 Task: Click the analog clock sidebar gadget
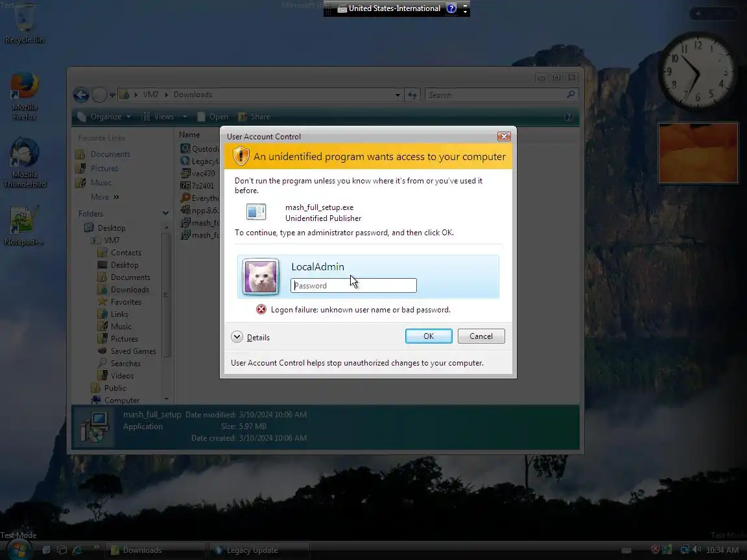click(698, 73)
